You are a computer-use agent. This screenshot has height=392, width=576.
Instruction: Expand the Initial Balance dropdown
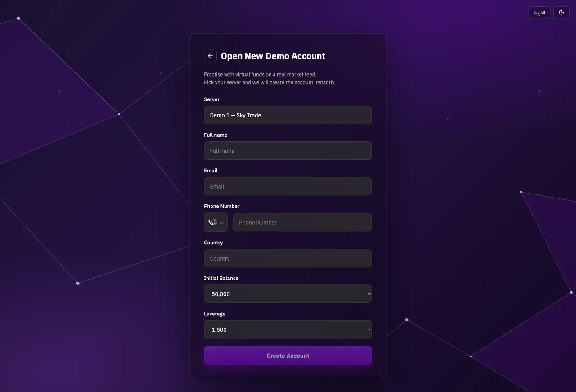pyautogui.click(x=288, y=294)
